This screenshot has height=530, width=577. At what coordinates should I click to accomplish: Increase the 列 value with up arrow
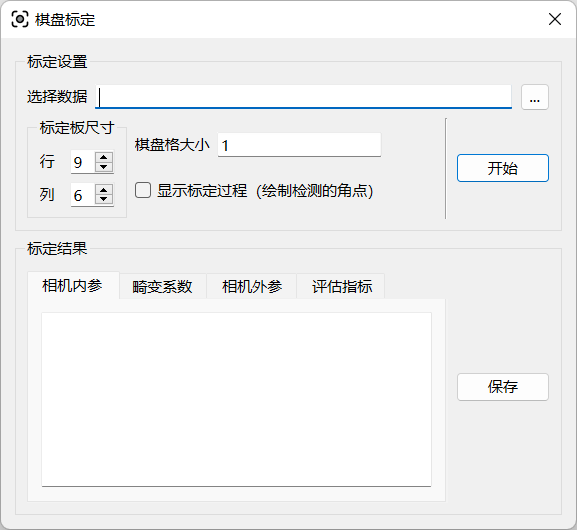pos(104,190)
